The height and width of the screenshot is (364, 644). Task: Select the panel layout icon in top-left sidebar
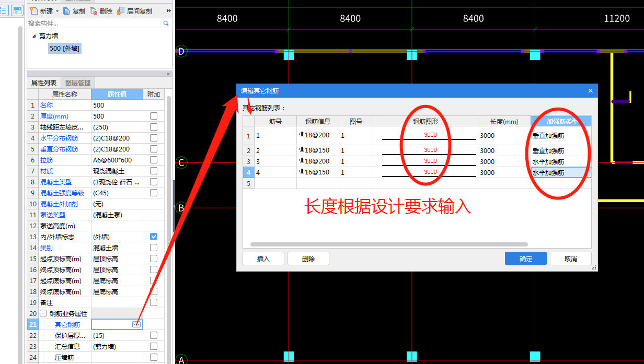pyautogui.click(x=17, y=10)
